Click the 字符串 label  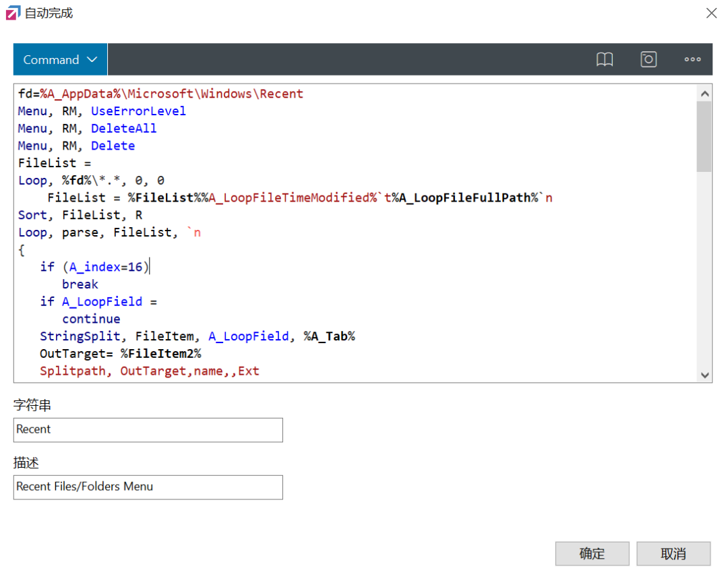32,405
